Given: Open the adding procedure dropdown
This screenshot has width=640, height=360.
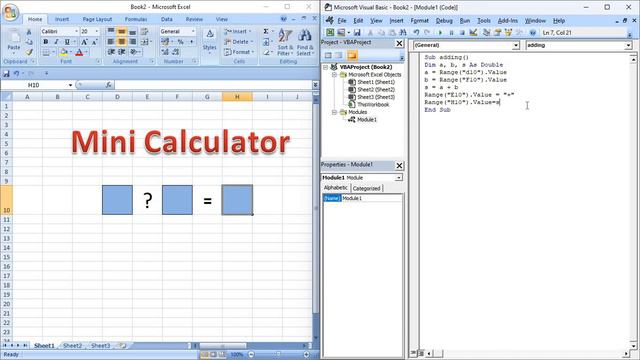Looking at the screenshot, I should [x=628, y=45].
